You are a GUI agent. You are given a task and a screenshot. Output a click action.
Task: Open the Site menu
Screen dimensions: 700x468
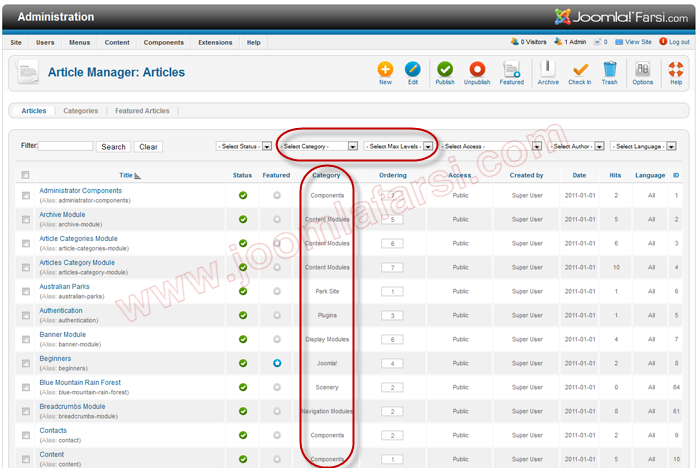point(16,42)
